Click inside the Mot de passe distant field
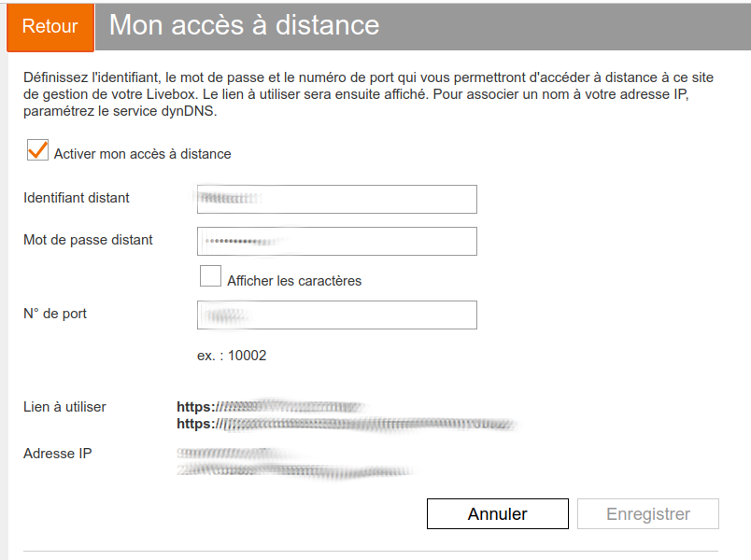 coord(336,240)
